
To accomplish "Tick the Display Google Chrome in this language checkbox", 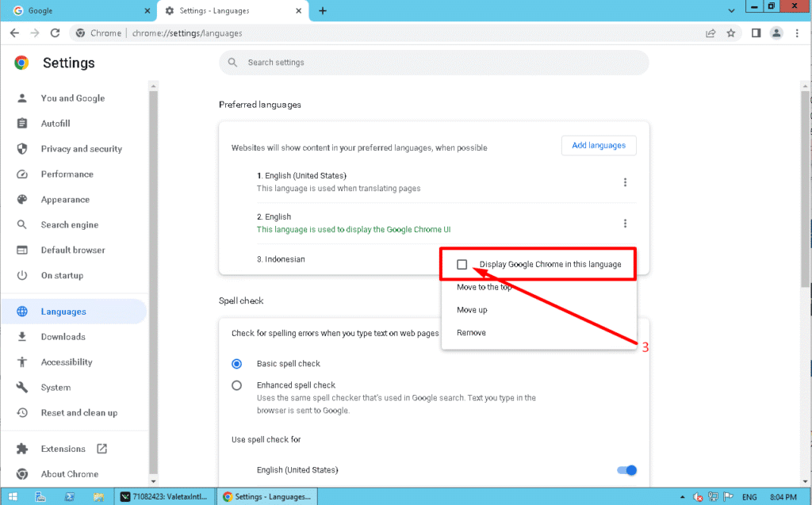I will click(x=462, y=264).
